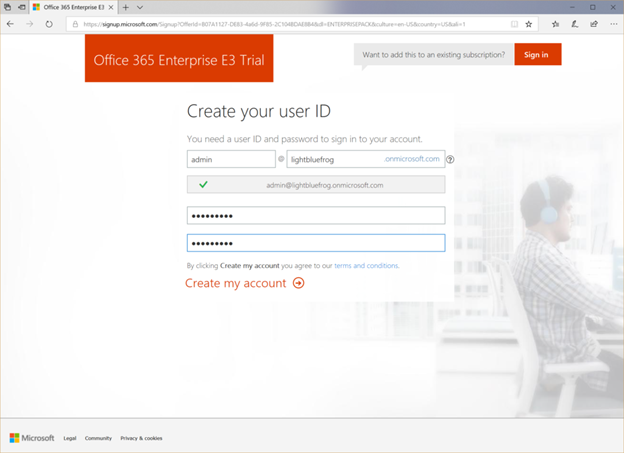Share this page icon
The height and width of the screenshot is (453, 624).
click(x=594, y=24)
